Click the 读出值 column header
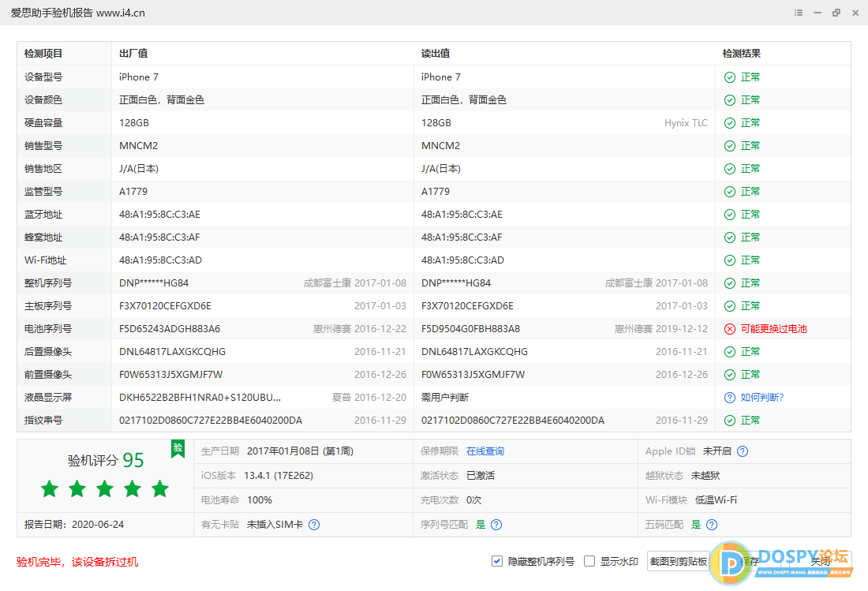This screenshot has width=868, height=591. [x=436, y=54]
